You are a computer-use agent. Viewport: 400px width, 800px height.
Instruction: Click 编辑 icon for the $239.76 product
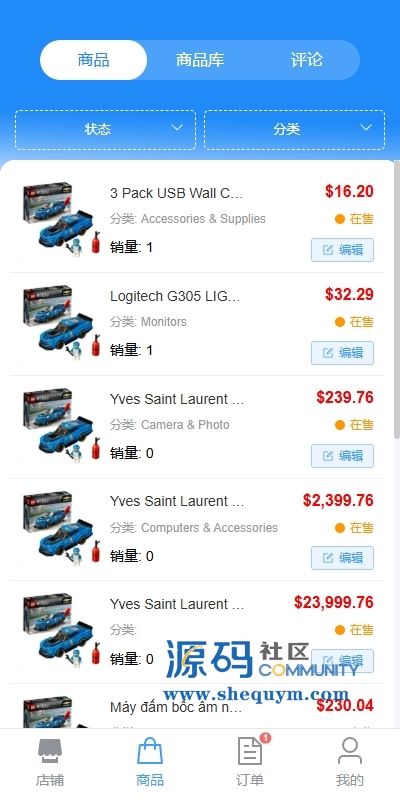328,456
